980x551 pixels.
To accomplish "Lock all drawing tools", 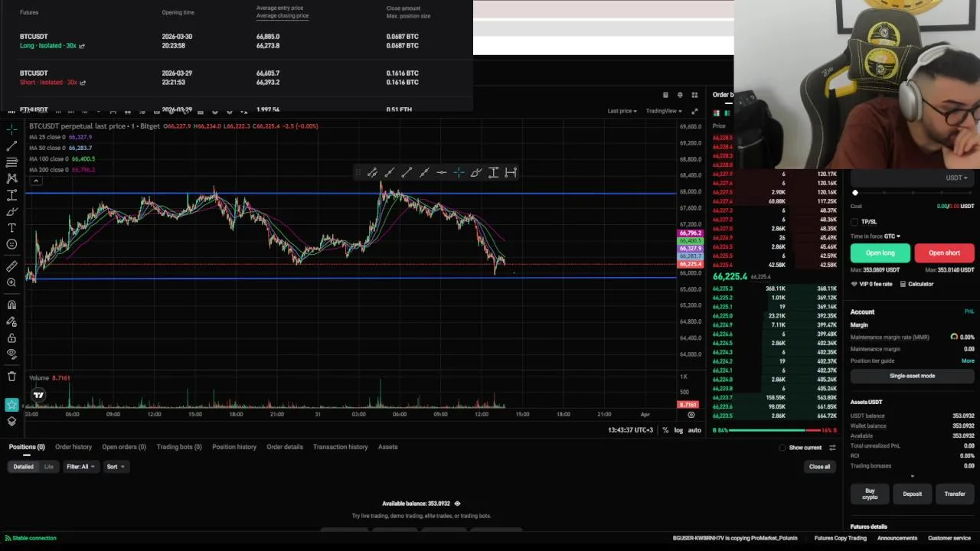I will coord(11,337).
